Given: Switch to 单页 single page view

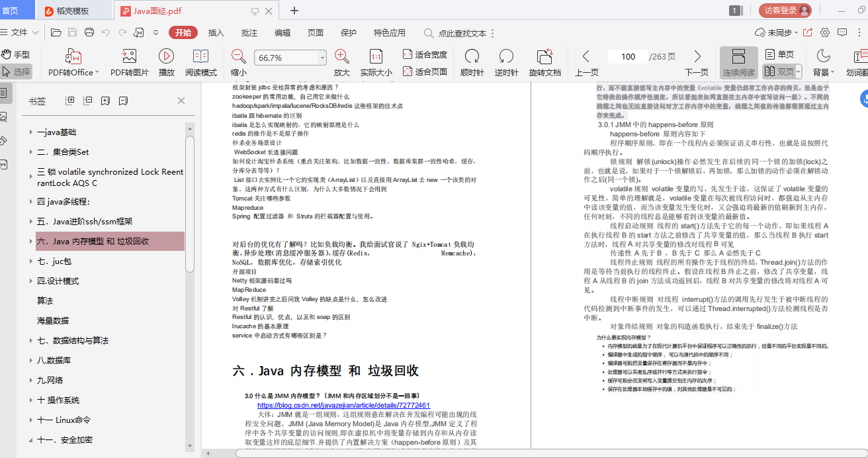Looking at the screenshot, I should click(779, 54).
